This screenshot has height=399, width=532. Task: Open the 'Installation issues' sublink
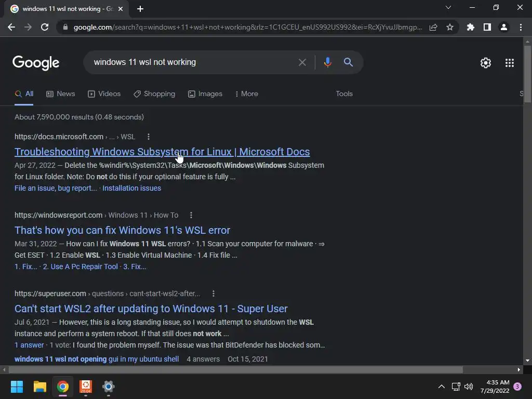[131, 188]
